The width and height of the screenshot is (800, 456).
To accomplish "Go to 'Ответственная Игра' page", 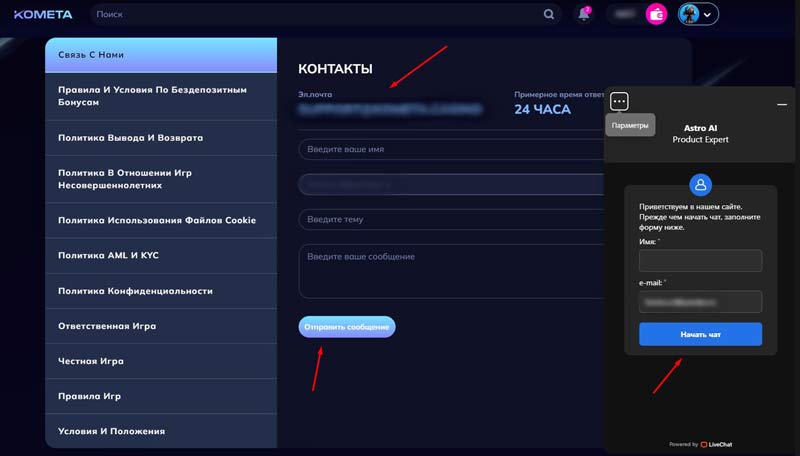I will (160, 326).
